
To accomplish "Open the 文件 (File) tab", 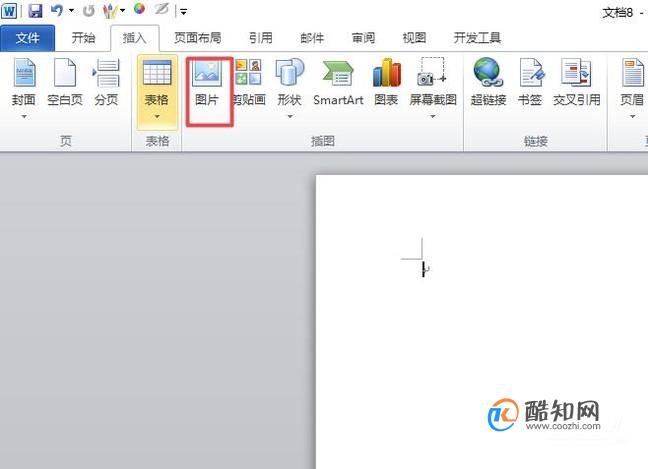I will point(27,38).
